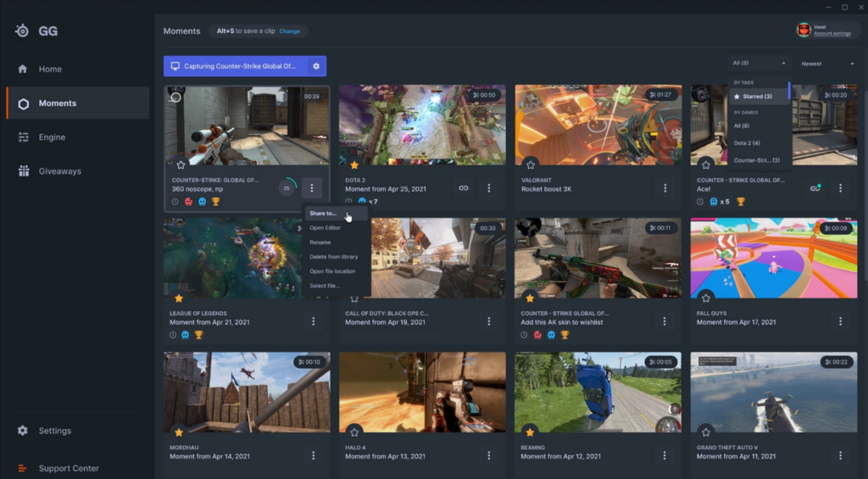Image resolution: width=868 pixels, height=479 pixels.
Task: Open the capture settings gear icon
Action: pyautogui.click(x=316, y=66)
